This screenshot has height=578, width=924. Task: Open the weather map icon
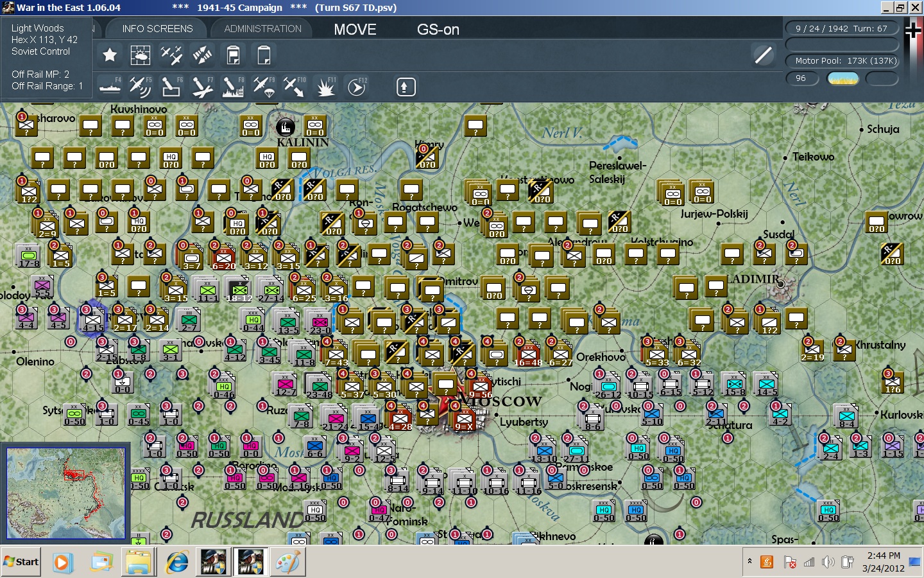coord(141,55)
